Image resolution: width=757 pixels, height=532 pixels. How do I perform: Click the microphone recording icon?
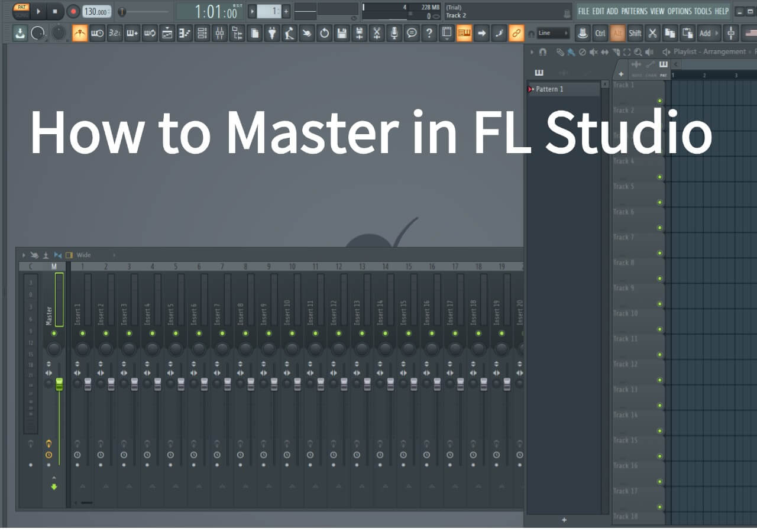click(394, 34)
